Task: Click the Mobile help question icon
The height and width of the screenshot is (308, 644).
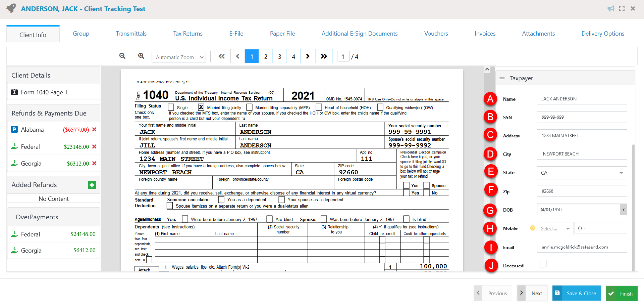Action: (532, 228)
